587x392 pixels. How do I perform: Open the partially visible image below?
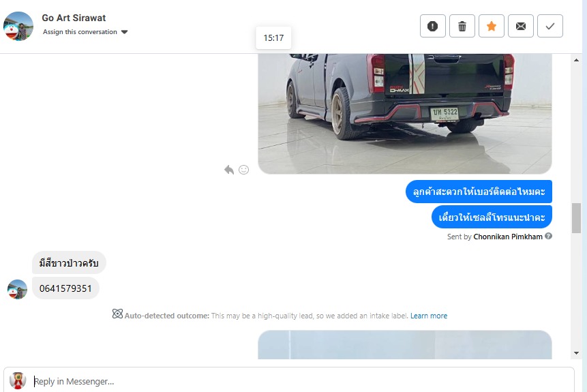point(405,345)
